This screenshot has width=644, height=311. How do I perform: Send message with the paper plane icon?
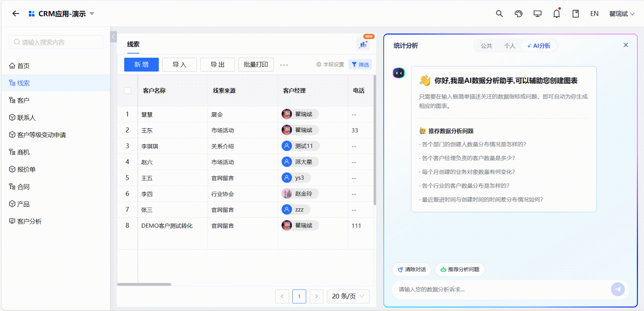pyautogui.click(x=617, y=289)
